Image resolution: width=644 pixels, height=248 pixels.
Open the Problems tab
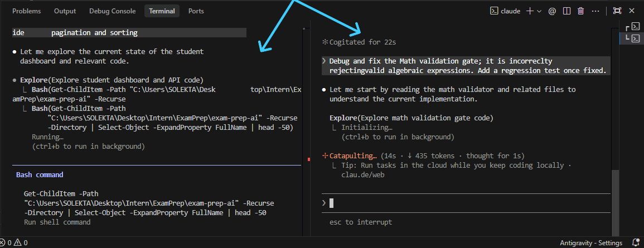(x=27, y=11)
